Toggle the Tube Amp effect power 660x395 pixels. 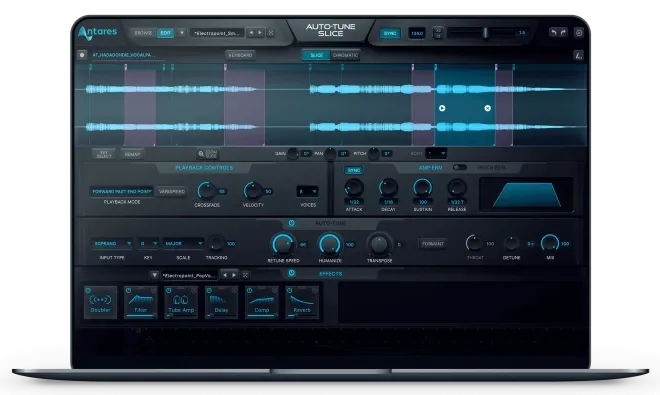168,291
